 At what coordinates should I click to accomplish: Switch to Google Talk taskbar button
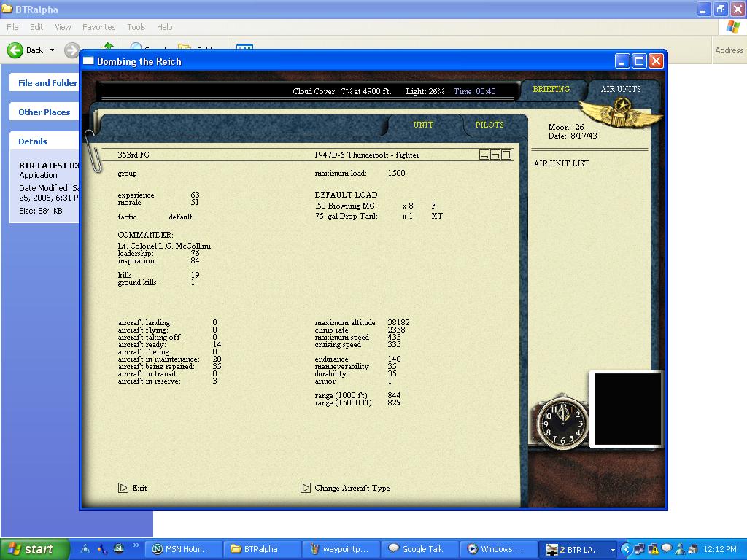419,549
